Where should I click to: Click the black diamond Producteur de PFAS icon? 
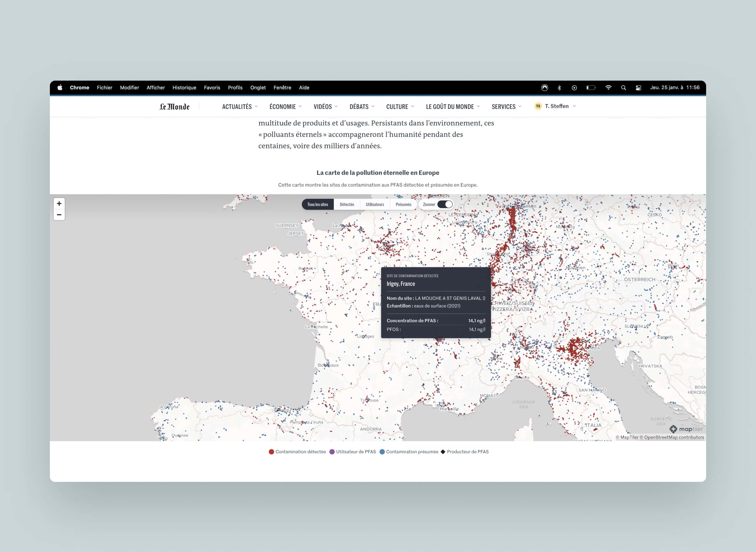point(443,452)
